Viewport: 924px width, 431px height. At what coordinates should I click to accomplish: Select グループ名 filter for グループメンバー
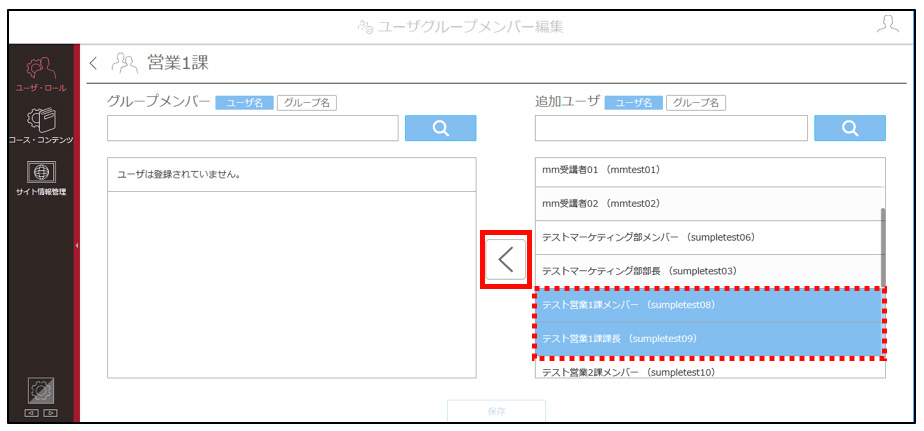click(x=307, y=103)
